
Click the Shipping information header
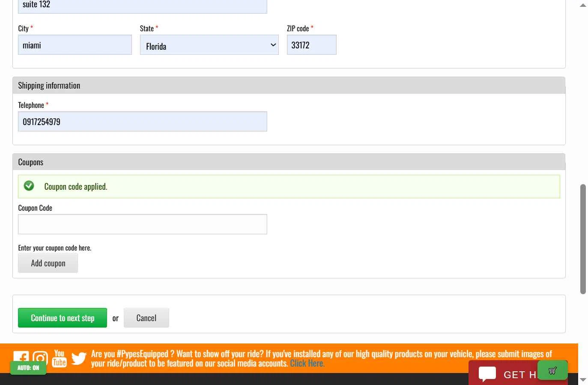(x=289, y=86)
